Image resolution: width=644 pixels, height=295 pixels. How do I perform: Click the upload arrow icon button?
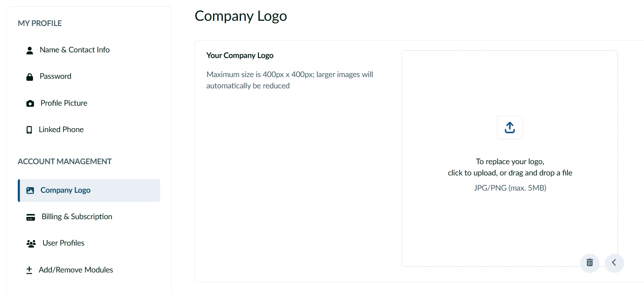509,127
